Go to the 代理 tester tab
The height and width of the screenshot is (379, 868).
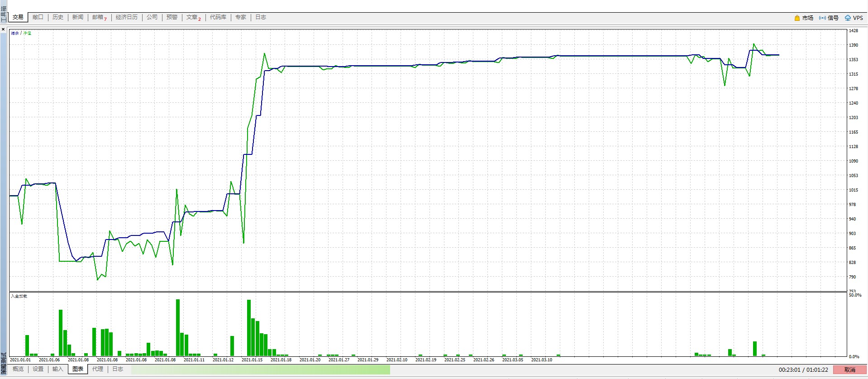tap(98, 369)
